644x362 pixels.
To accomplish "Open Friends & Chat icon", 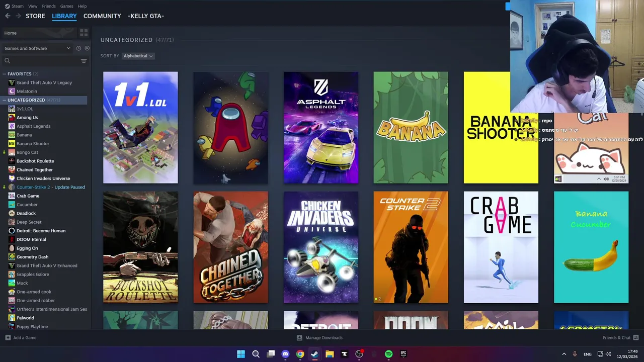I will 636,338.
